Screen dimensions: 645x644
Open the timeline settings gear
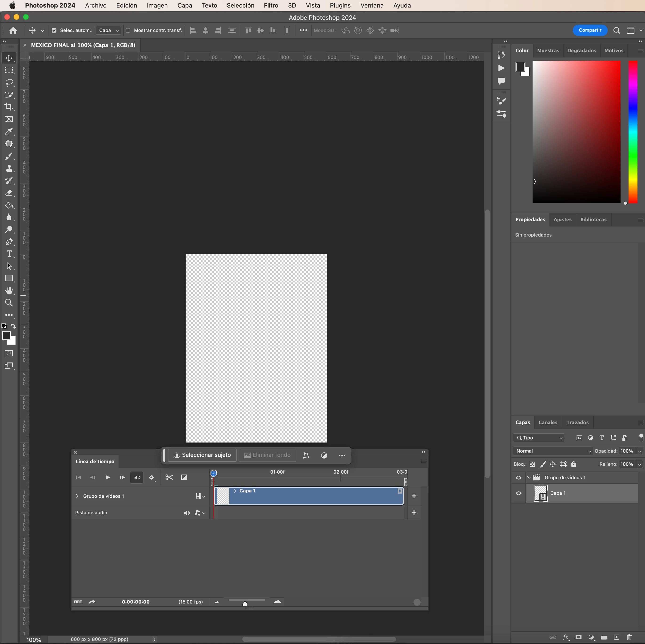(151, 478)
